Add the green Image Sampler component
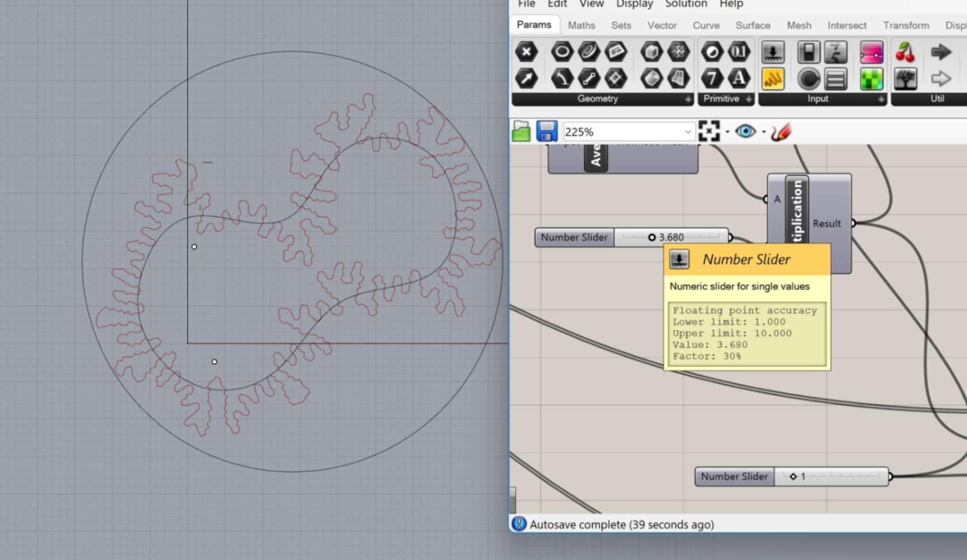The width and height of the screenshot is (967, 560). pos(871,78)
